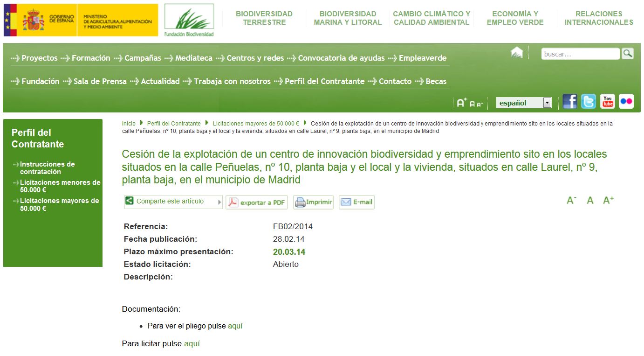Send article via E-mail button
The width and height of the screenshot is (644, 356).
(356, 202)
